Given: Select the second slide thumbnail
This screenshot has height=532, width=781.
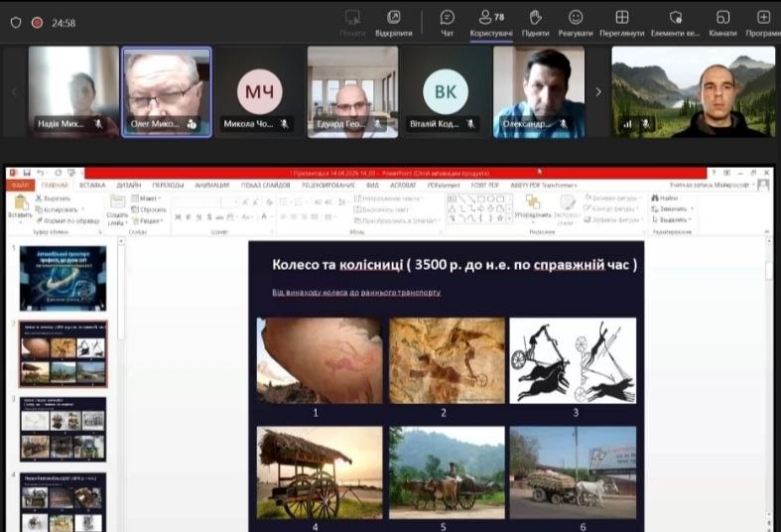Looking at the screenshot, I should (63, 354).
